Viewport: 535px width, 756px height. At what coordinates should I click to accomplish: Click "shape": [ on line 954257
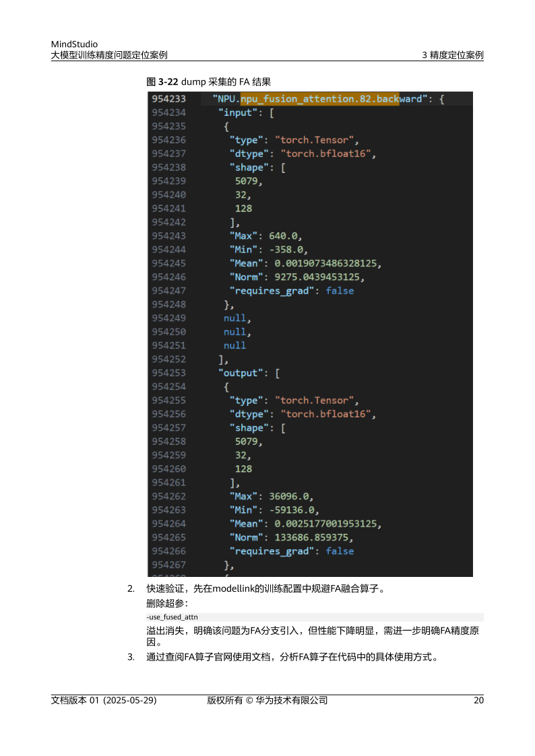257,428
